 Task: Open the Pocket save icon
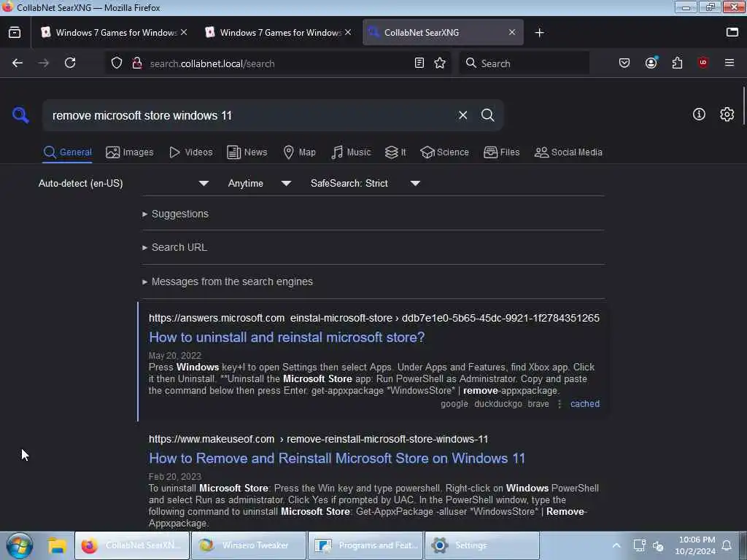(x=624, y=63)
